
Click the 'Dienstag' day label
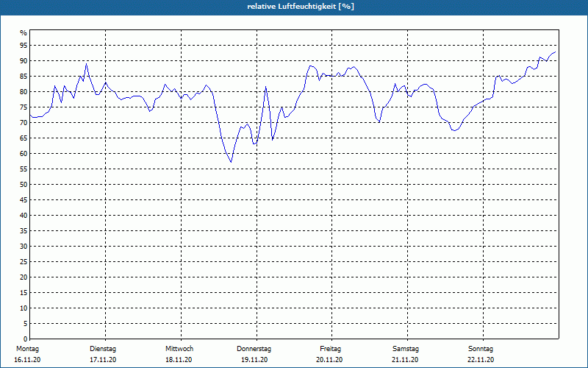point(103,349)
